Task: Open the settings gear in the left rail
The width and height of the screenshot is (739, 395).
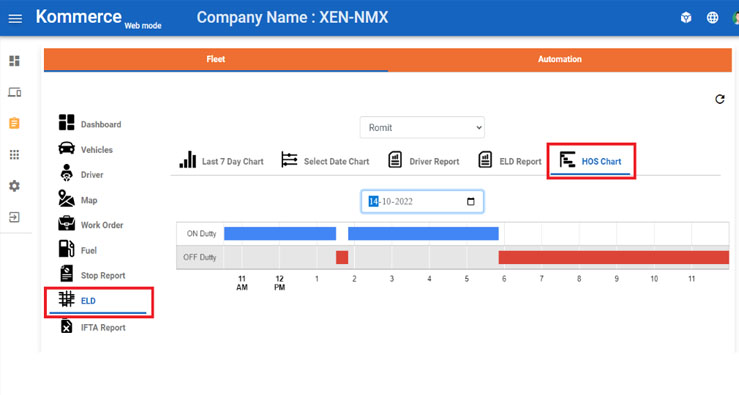Action: 15,186
